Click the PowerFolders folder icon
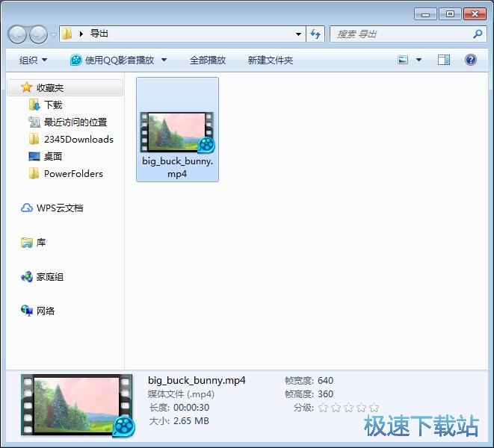 click(x=34, y=173)
